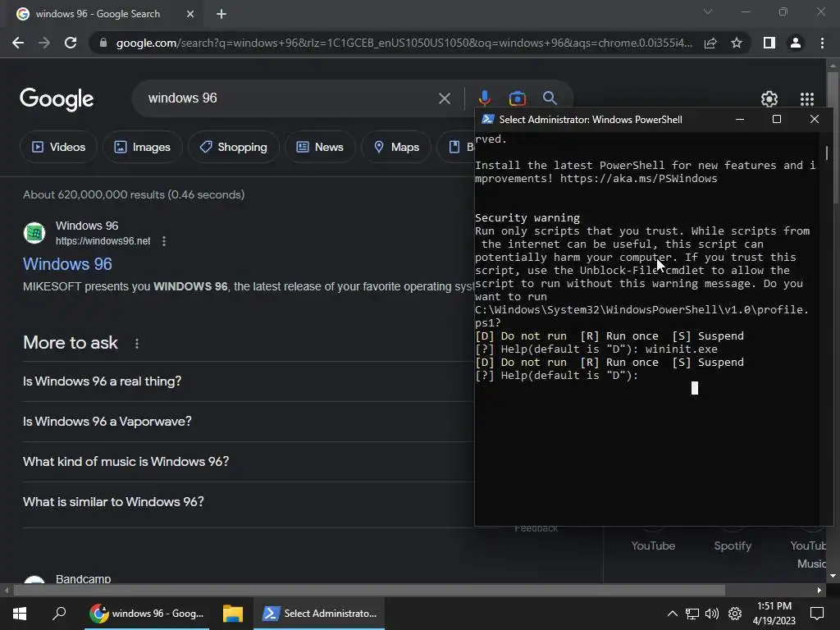Click the forward navigation arrow in Chrome
The height and width of the screenshot is (630, 840).
click(x=44, y=43)
